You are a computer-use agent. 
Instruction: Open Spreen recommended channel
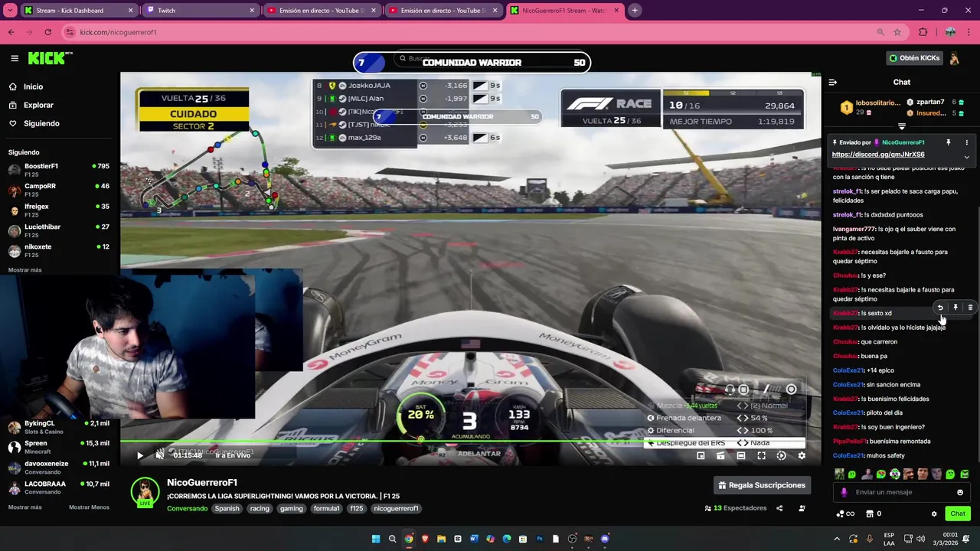click(60, 447)
